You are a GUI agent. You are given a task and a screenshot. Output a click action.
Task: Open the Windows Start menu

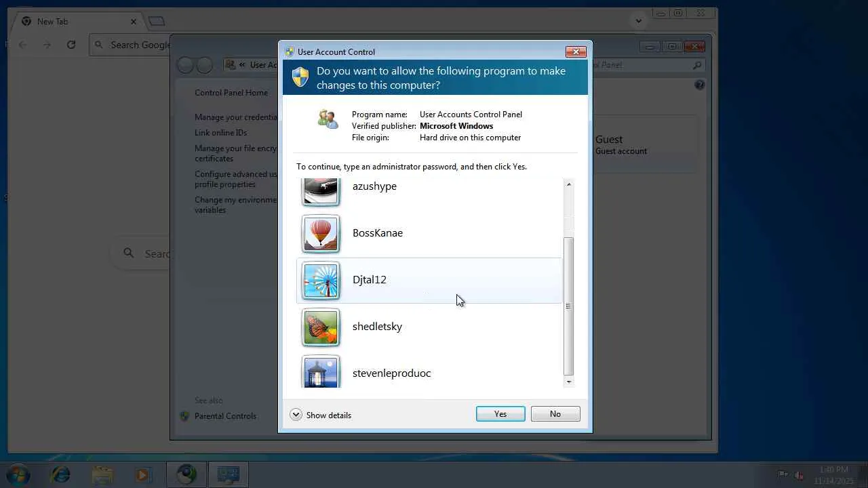(x=18, y=474)
